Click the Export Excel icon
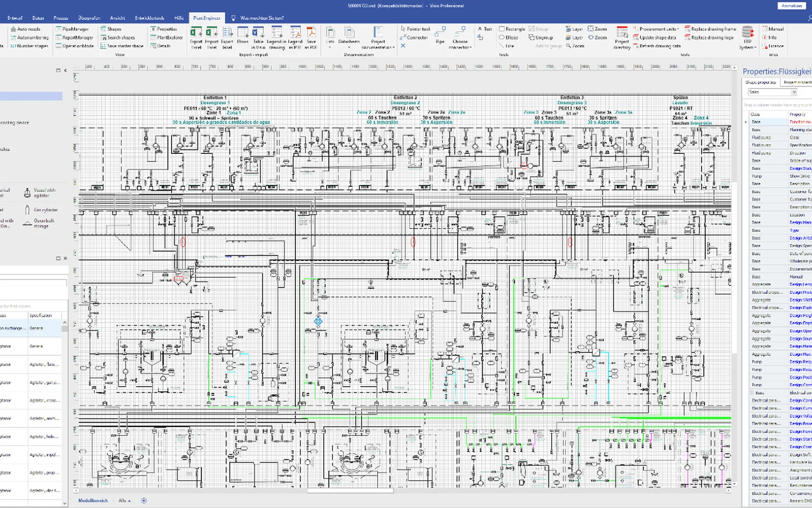Viewport: 812px width, 508px height. point(196,38)
